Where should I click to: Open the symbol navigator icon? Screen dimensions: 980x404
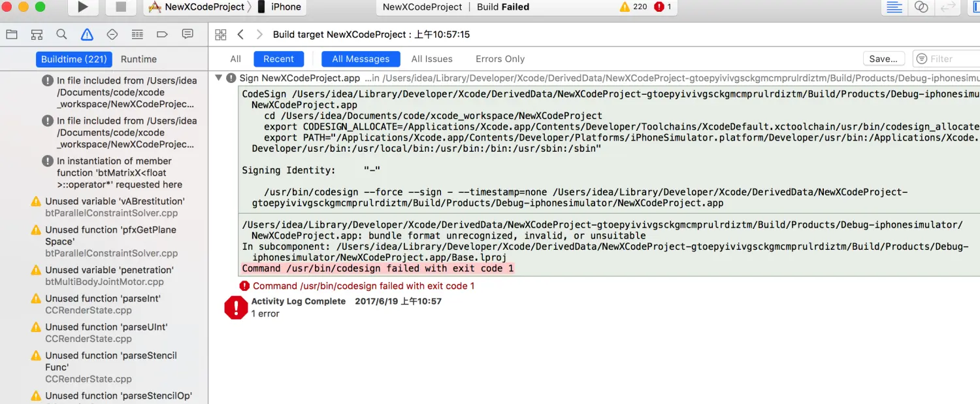pos(37,35)
